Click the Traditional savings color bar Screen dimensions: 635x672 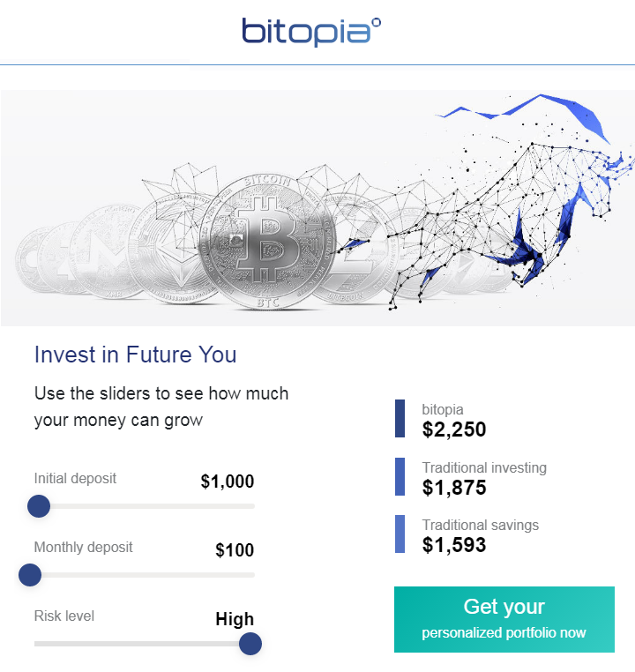400,534
